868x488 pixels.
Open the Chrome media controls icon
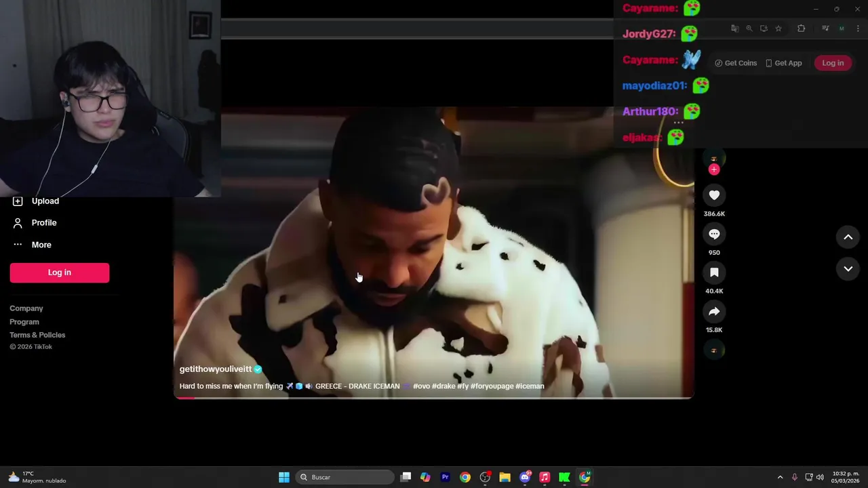[825, 28]
